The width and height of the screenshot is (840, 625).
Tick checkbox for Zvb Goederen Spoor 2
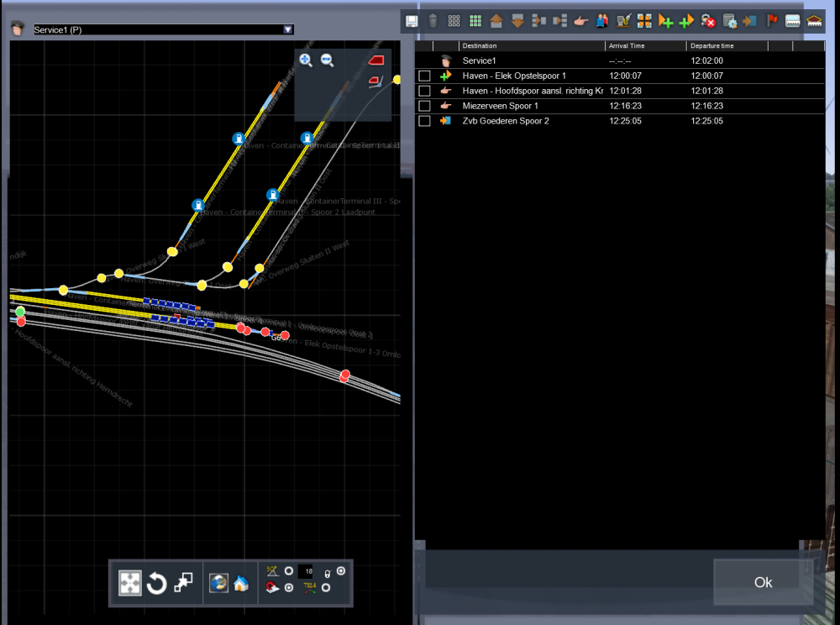(x=424, y=121)
